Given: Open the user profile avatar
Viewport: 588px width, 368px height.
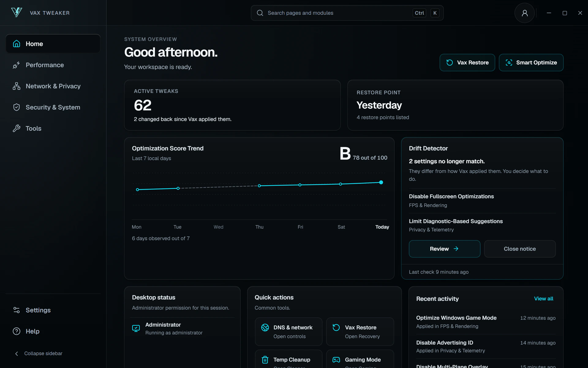Looking at the screenshot, I should tap(525, 13).
